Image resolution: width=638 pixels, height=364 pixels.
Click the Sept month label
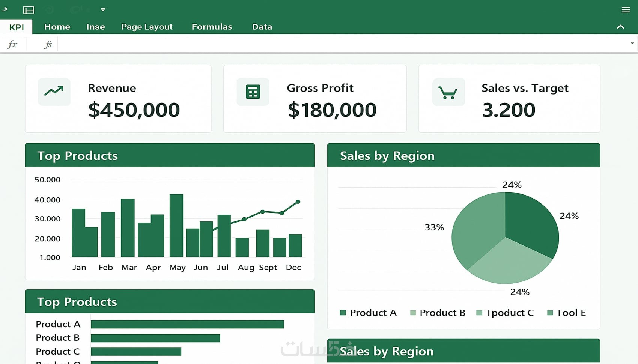268,268
